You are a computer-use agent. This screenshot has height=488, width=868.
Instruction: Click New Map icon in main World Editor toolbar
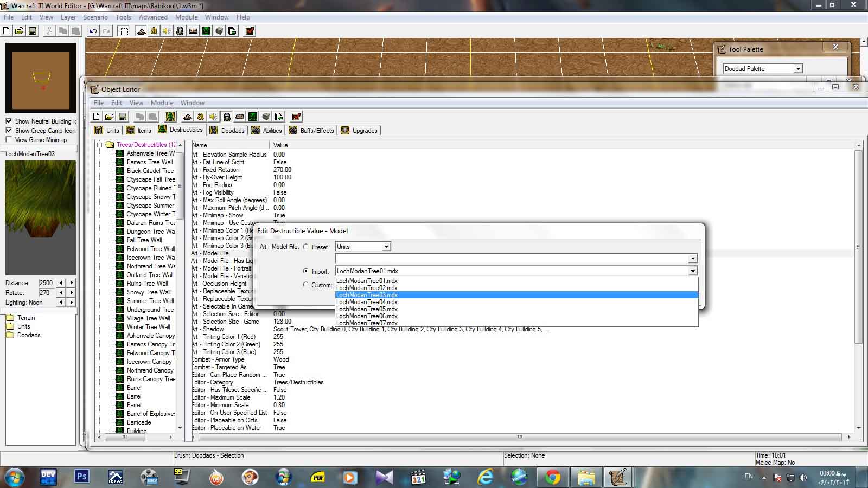pos(7,31)
